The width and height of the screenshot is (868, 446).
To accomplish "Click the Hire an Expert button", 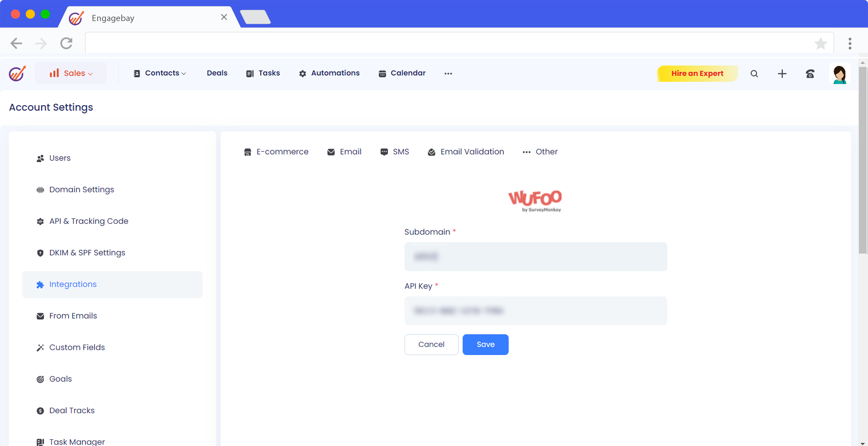I will 697,74.
